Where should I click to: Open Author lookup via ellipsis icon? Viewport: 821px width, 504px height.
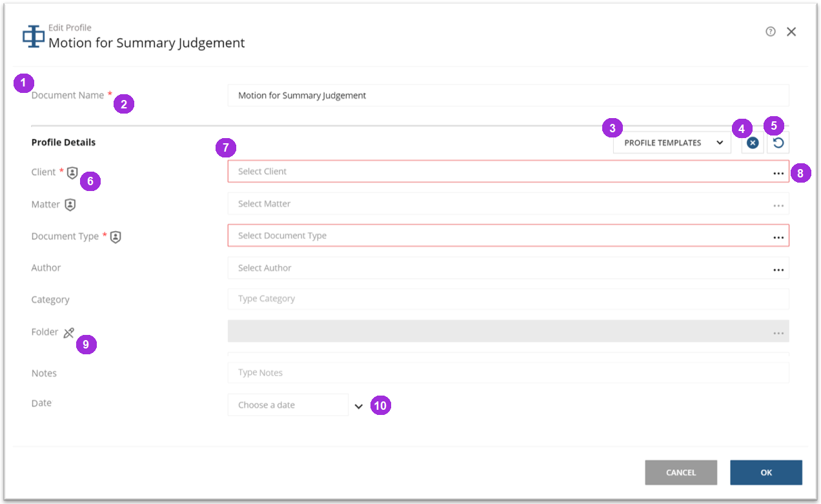click(778, 270)
